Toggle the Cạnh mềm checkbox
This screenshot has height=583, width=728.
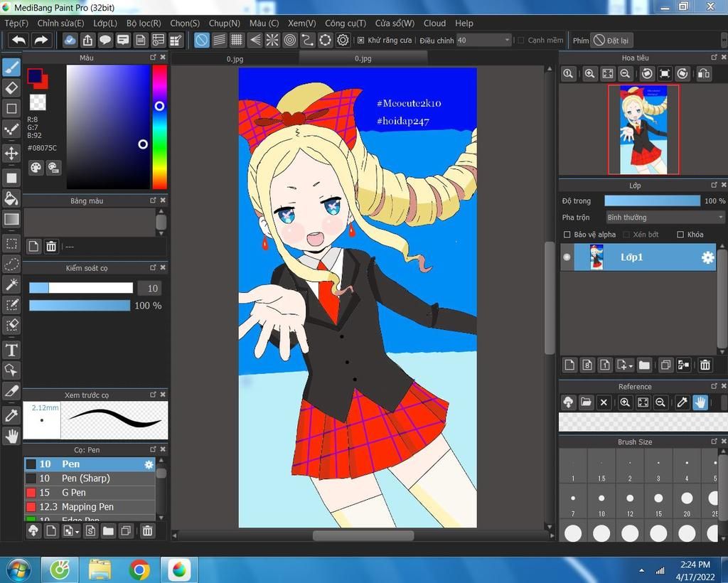[x=521, y=41]
